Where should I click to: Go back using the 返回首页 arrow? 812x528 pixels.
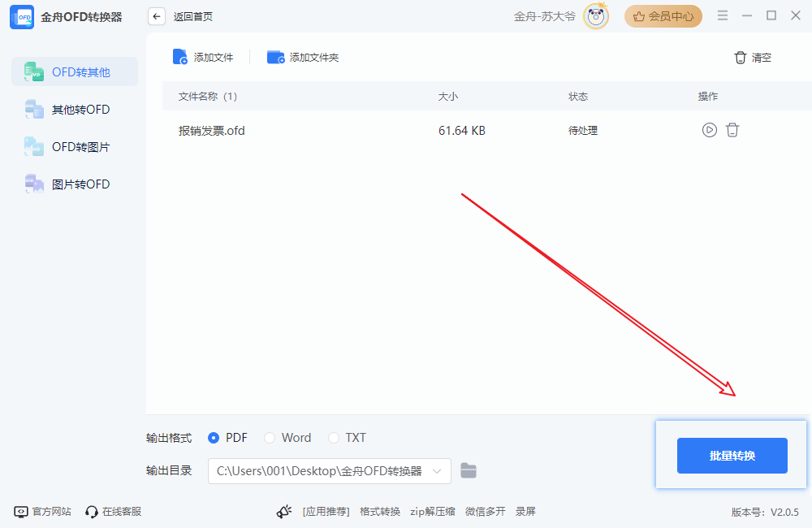(x=156, y=15)
